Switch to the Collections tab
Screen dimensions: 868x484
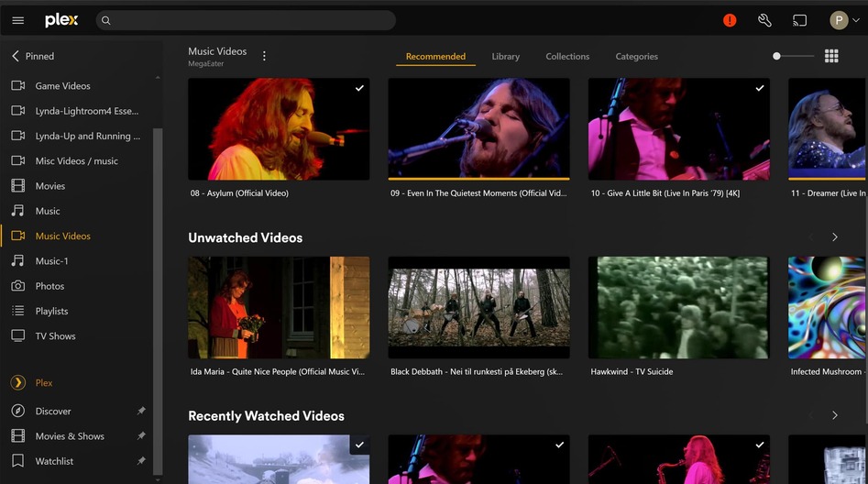pyautogui.click(x=567, y=57)
